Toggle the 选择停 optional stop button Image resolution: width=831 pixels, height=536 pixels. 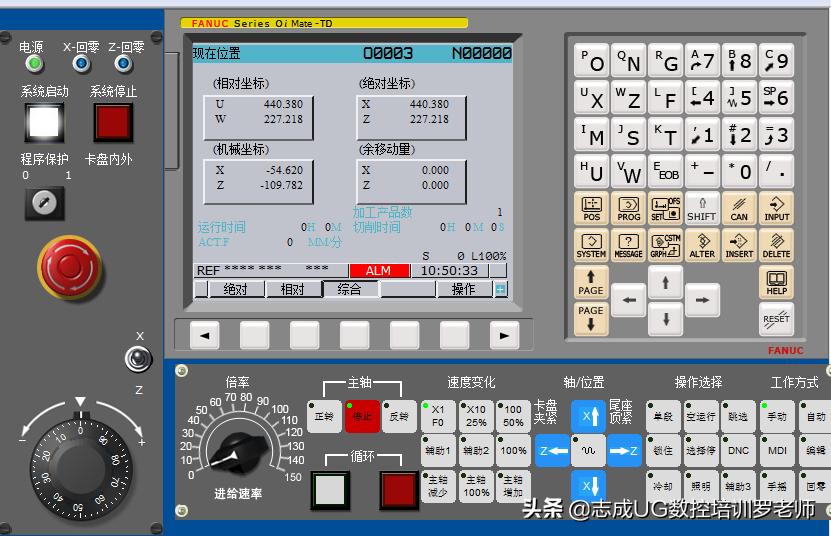click(701, 451)
